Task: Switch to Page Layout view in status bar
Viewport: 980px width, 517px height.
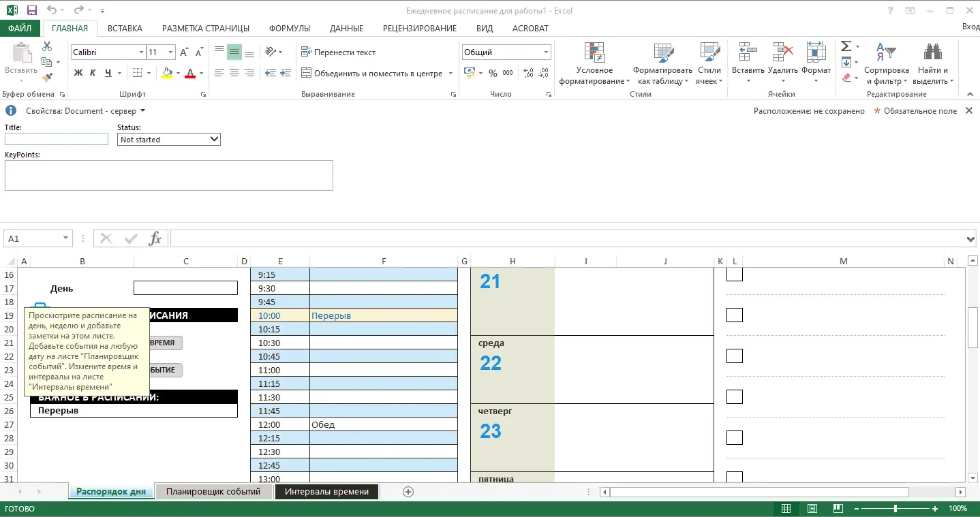Action: pos(812,509)
